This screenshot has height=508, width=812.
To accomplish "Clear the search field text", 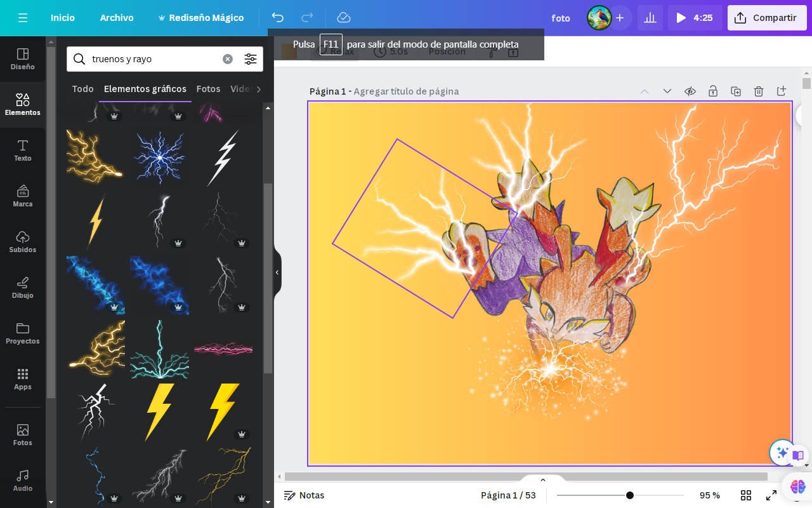I will pos(228,59).
